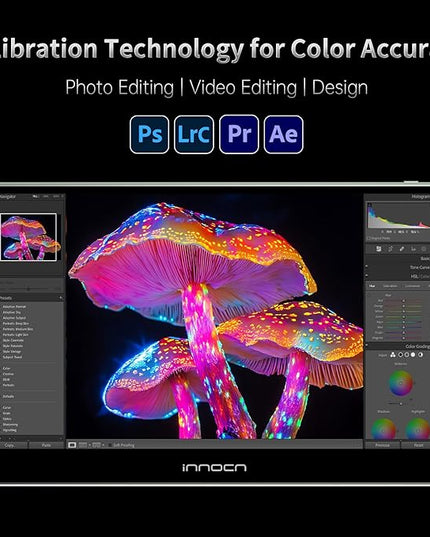Viewport: 430px width, 537px height.
Task: Click the After Effects Ae icon
Action: [283, 134]
